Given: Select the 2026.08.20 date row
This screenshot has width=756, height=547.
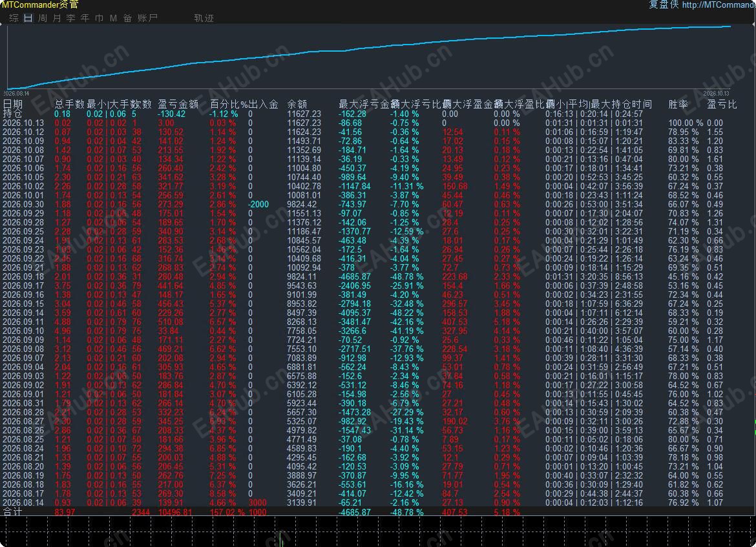Looking at the screenshot, I should click(23, 466).
